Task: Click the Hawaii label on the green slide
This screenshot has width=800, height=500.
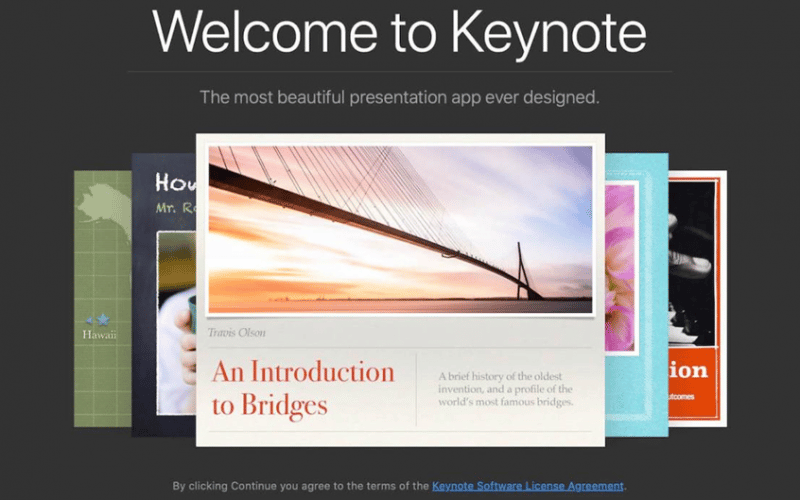Action: click(100, 335)
